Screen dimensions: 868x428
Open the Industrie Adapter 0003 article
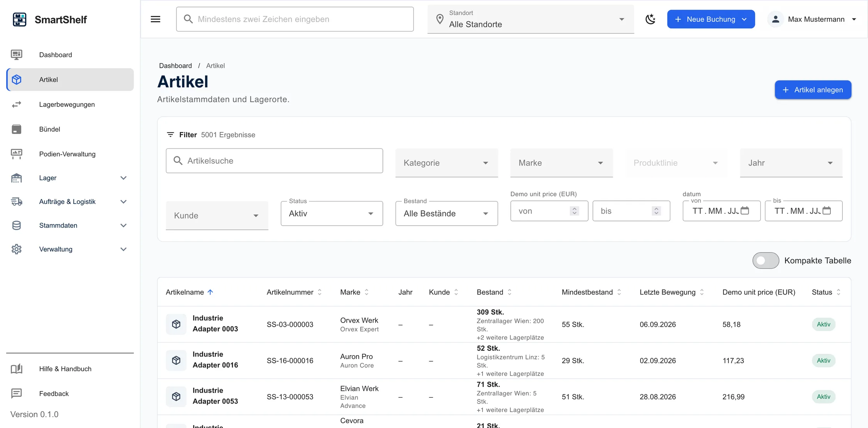[215, 323]
